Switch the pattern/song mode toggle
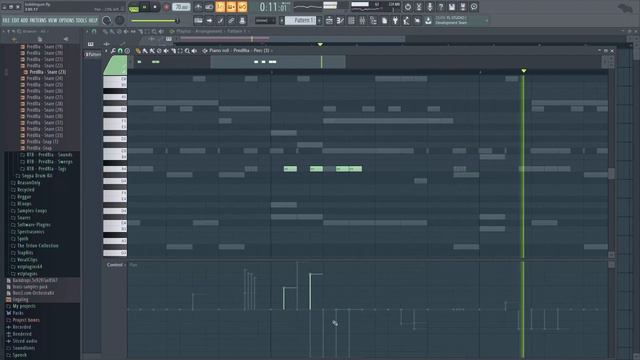This screenshot has height=360, width=640. (133, 8)
